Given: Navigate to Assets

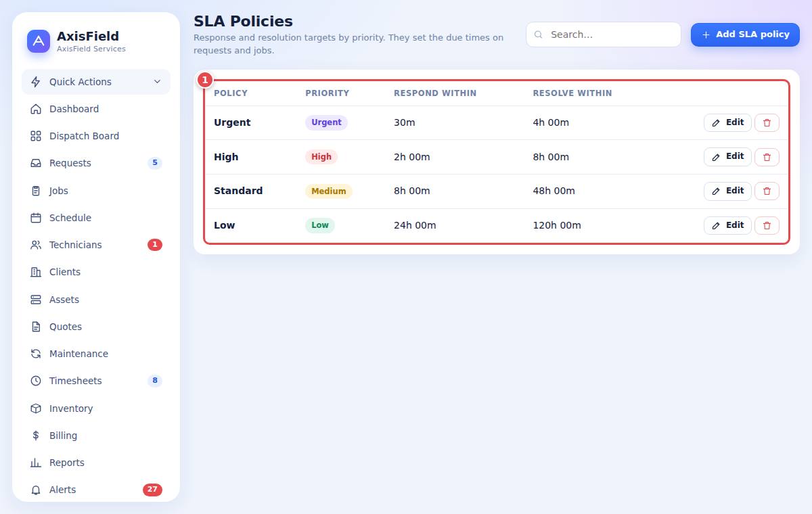Looking at the screenshot, I should click(x=96, y=300).
